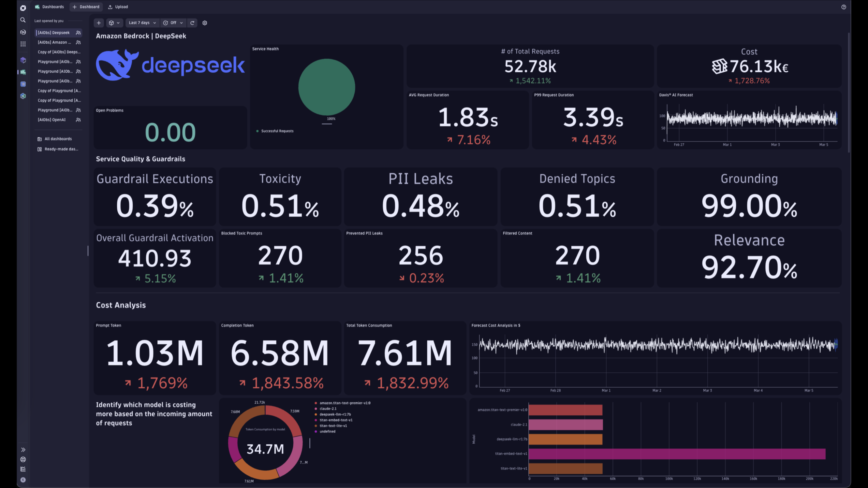The width and height of the screenshot is (868, 488).
Task: Open the purple cubes app in the dock
Action: [23, 60]
